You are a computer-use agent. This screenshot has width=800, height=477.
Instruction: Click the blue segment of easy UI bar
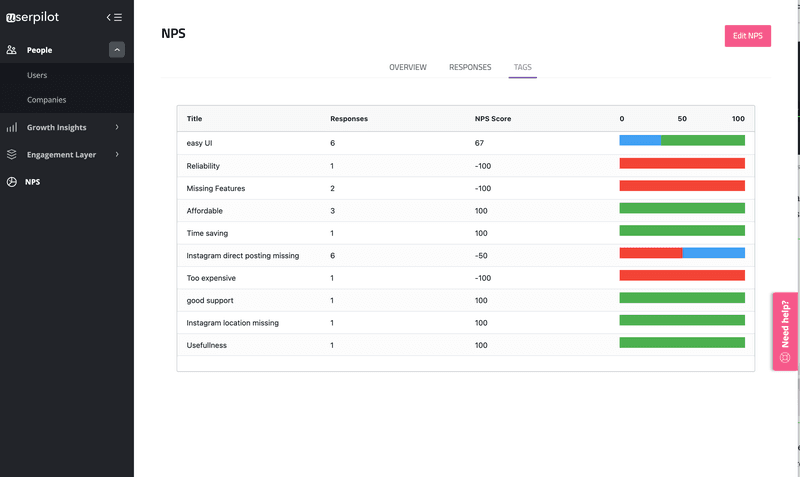point(640,141)
